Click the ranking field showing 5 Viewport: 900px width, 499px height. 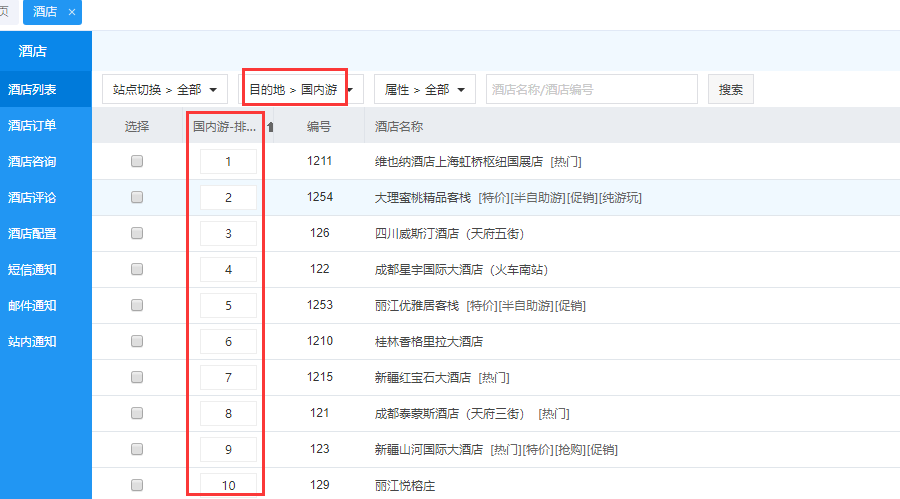point(228,305)
